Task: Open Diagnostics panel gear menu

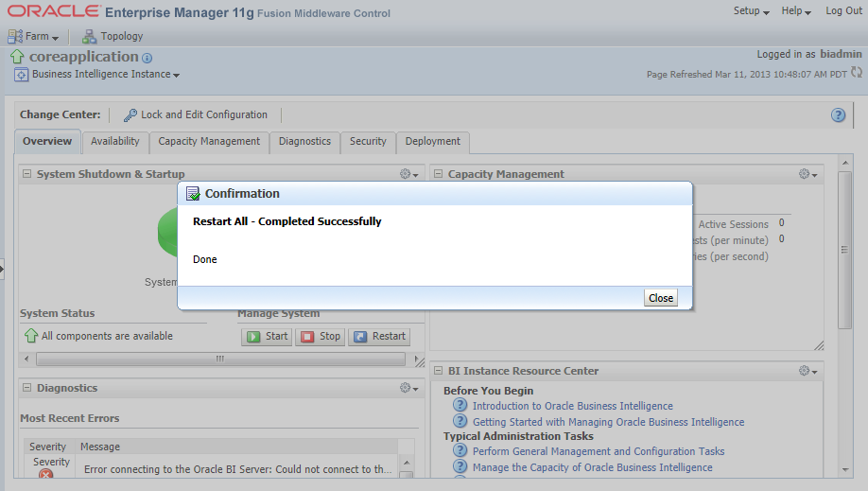Action: pos(408,388)
